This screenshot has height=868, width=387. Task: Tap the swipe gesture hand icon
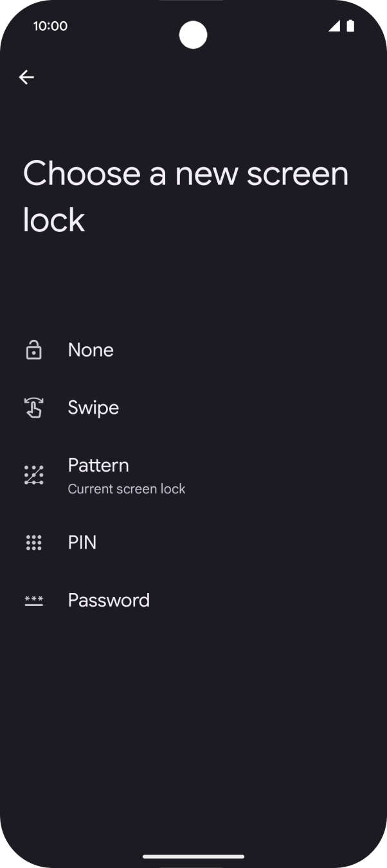(33, 408)
